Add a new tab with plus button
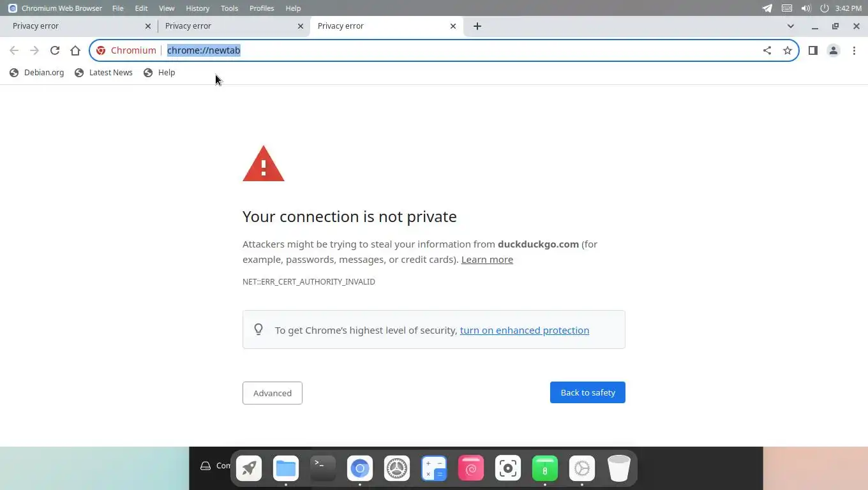This screenshot has width=868, height=490. pos(477,26)
